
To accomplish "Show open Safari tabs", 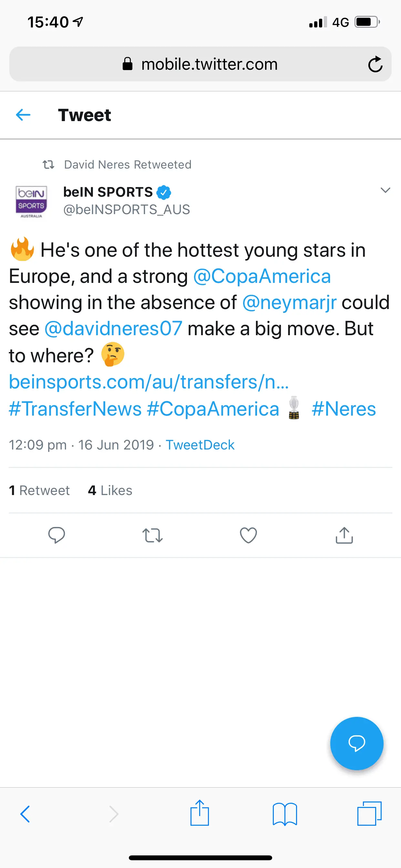I will pyautogui.click(x=369, y=814).
